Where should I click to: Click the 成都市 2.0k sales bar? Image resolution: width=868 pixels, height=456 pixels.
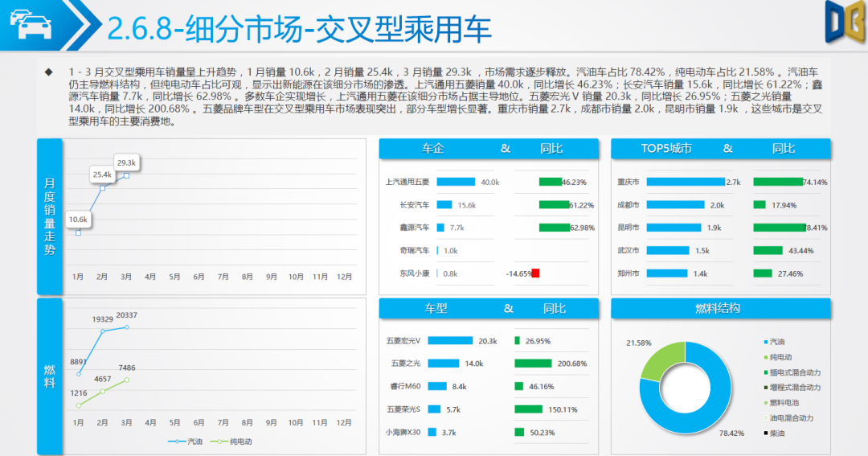(675, 205)
